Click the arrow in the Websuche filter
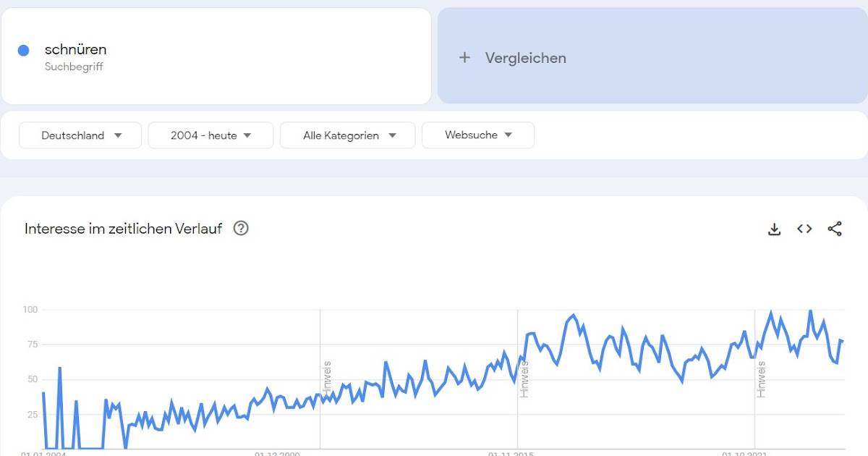Screen dimensions: 868x456 coord(508,135)
